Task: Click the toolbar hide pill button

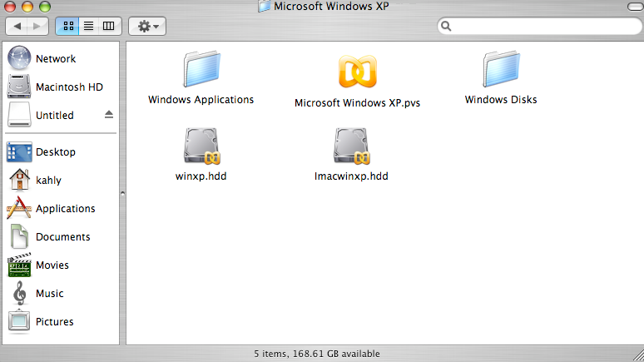Action: (x=636, y=7)
